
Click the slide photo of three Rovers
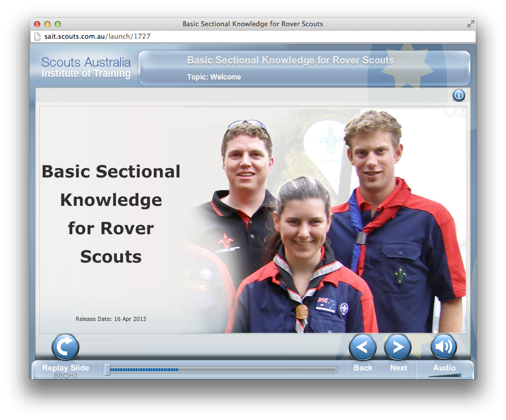coord(324,220)
